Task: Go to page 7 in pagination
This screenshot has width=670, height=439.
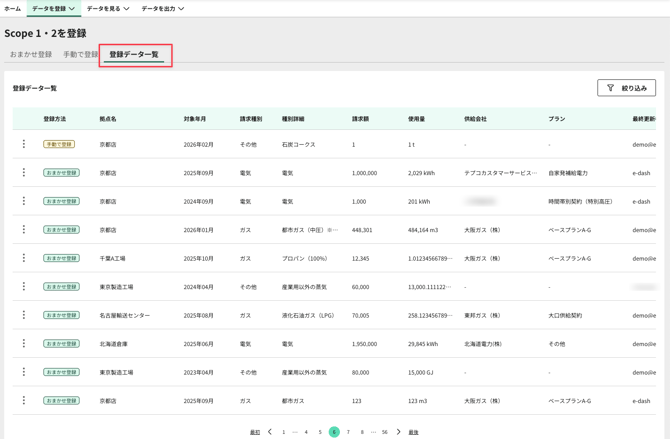Action: point(348,432)
